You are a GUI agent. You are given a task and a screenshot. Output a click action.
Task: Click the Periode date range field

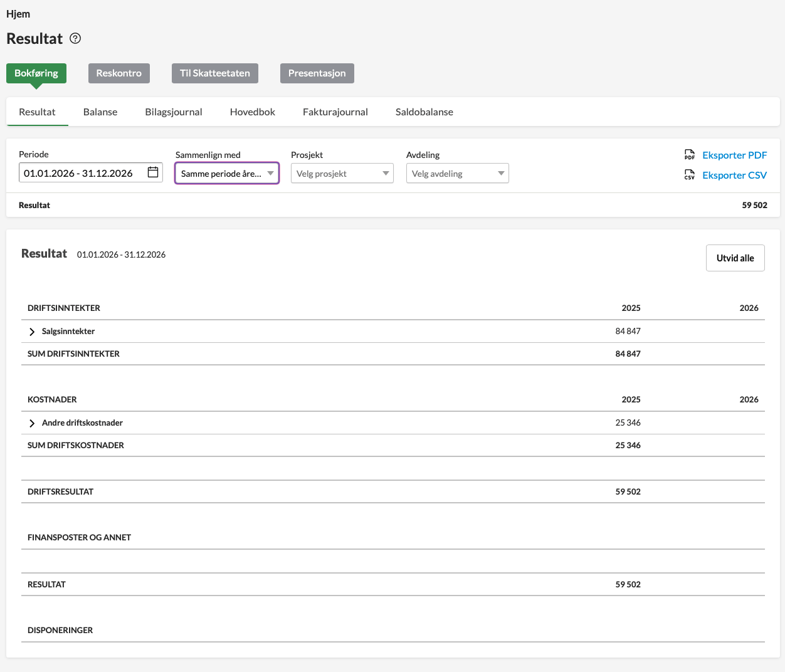pos(82,173)
